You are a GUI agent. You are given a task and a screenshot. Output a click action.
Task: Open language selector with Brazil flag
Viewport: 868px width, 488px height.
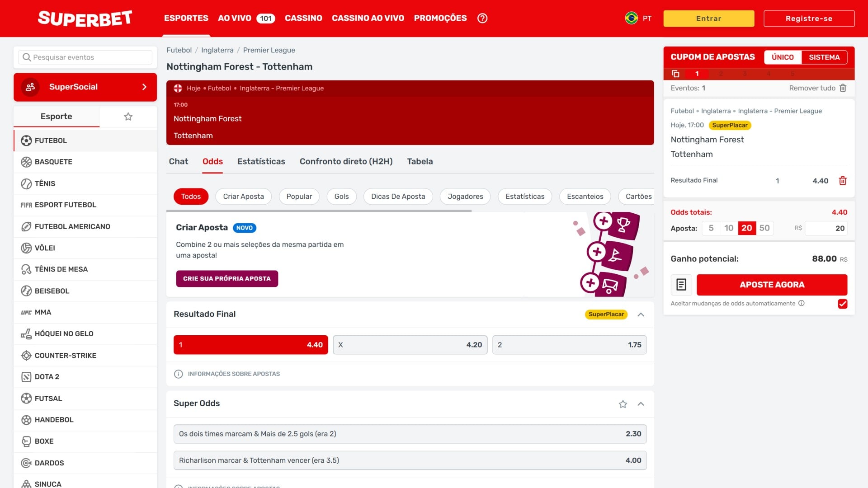632,19
